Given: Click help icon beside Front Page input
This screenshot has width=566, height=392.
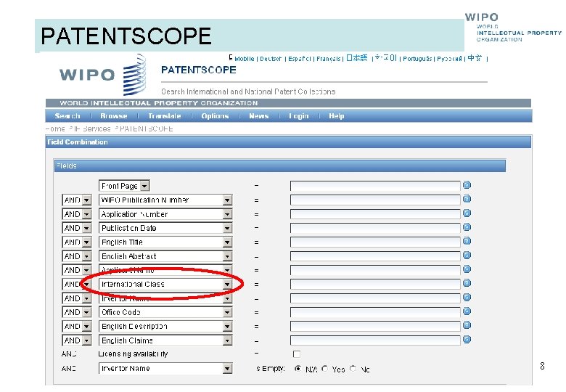Looking at the screenshot, I should [467, 185].
